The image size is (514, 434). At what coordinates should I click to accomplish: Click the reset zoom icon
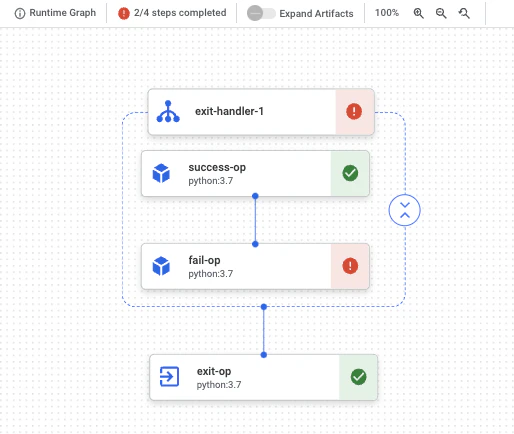coord(464,13)
